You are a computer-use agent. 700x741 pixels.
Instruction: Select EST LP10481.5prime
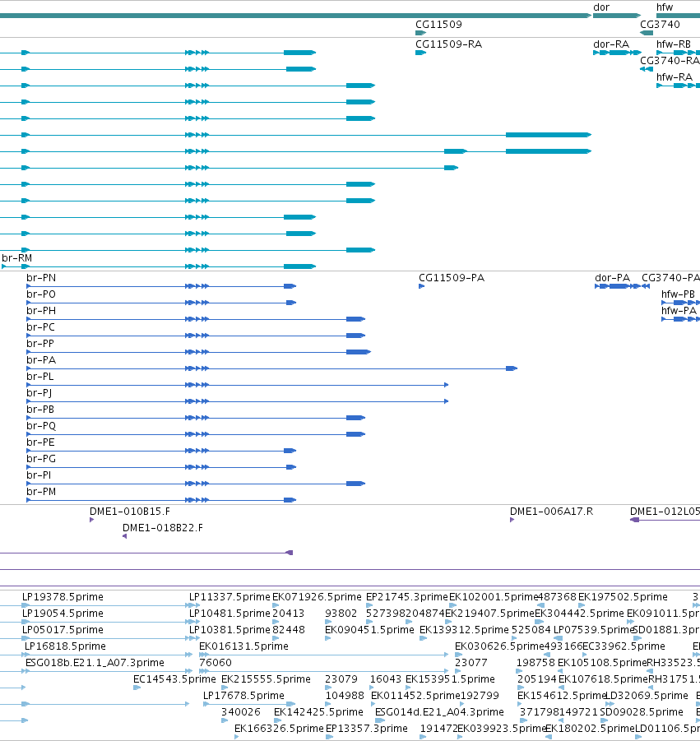coord(229,614)
